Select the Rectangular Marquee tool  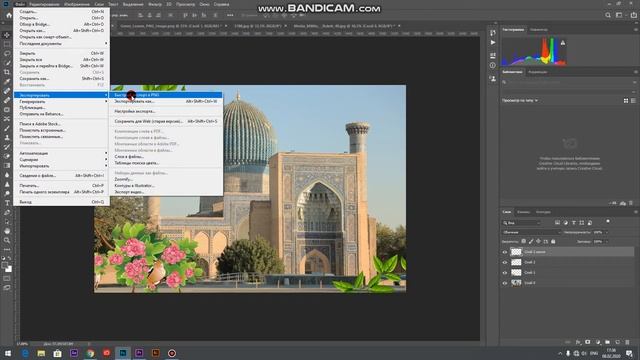coord(7,44)
